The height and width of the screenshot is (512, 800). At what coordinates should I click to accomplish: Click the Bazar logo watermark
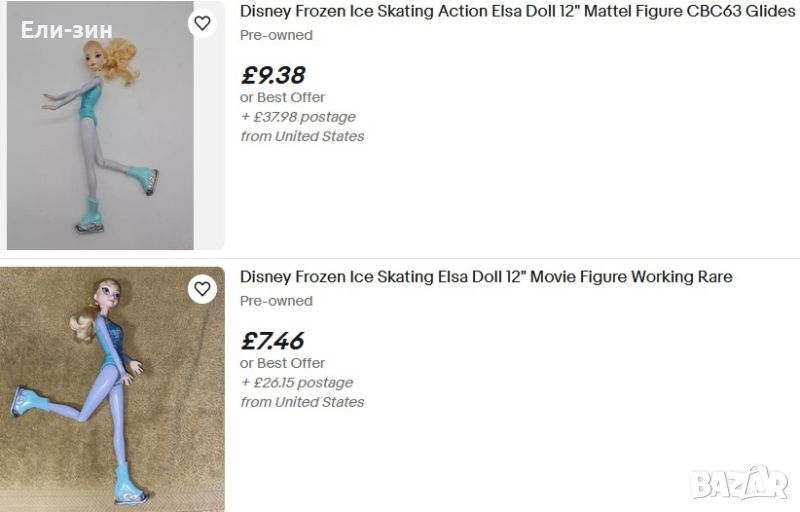738,484
